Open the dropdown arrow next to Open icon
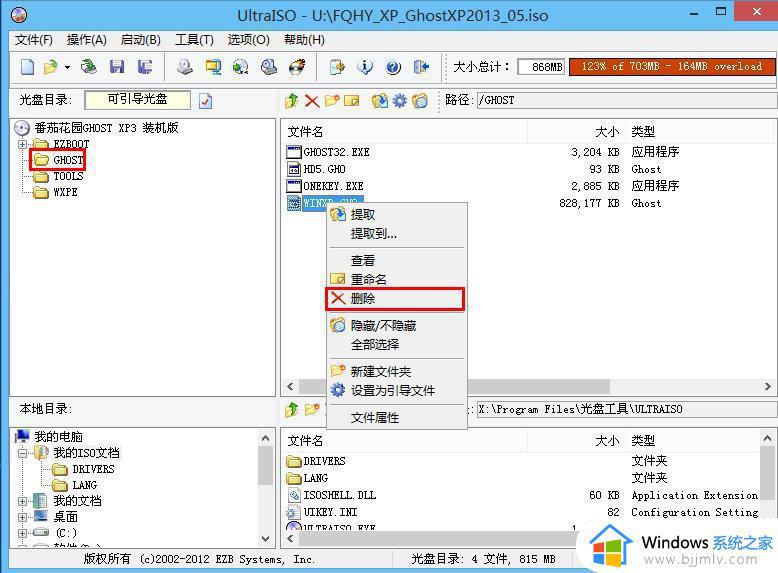Image resolution: width=778 pixels, height=573 pixels. point(67,67)
